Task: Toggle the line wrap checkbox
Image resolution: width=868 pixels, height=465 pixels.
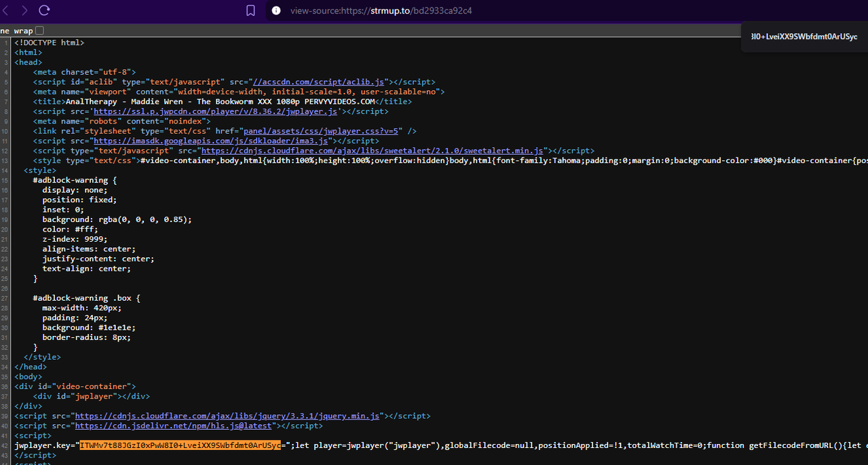Action: point(39,31)
